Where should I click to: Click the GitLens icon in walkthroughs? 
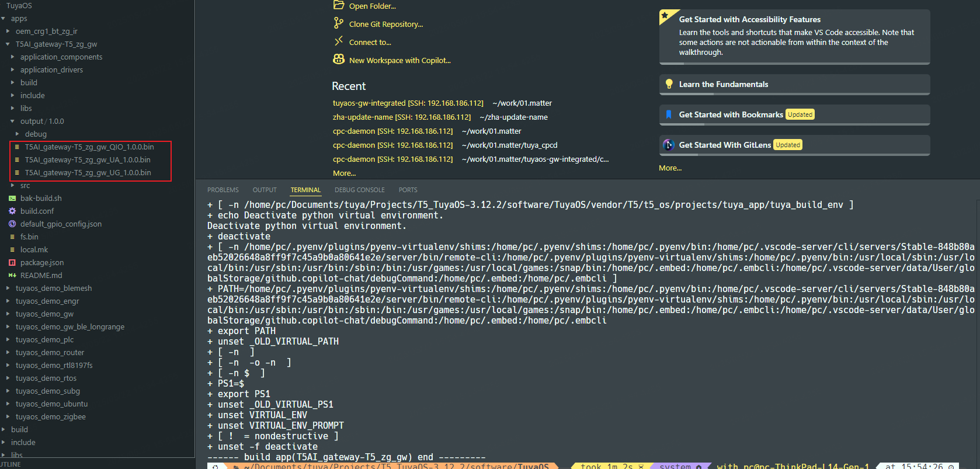(669, 145)
